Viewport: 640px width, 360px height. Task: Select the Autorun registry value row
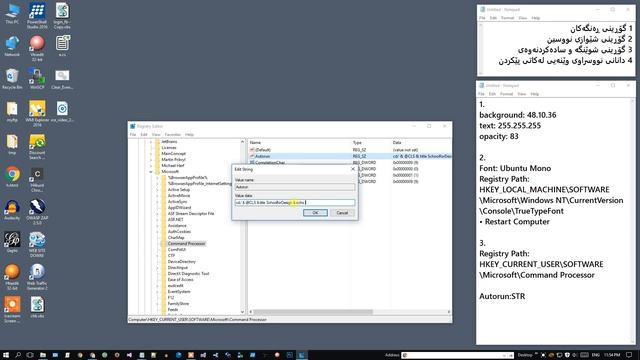pos(350,156)
